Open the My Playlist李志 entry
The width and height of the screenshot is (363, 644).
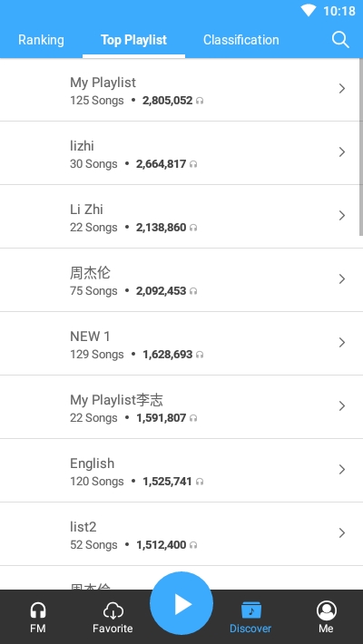click(180, 407)
